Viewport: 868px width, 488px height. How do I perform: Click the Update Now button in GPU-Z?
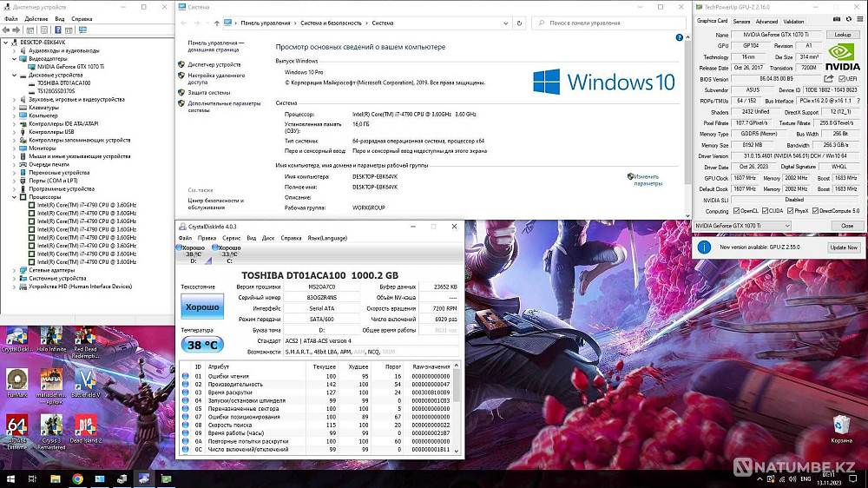tap(844, 247)
